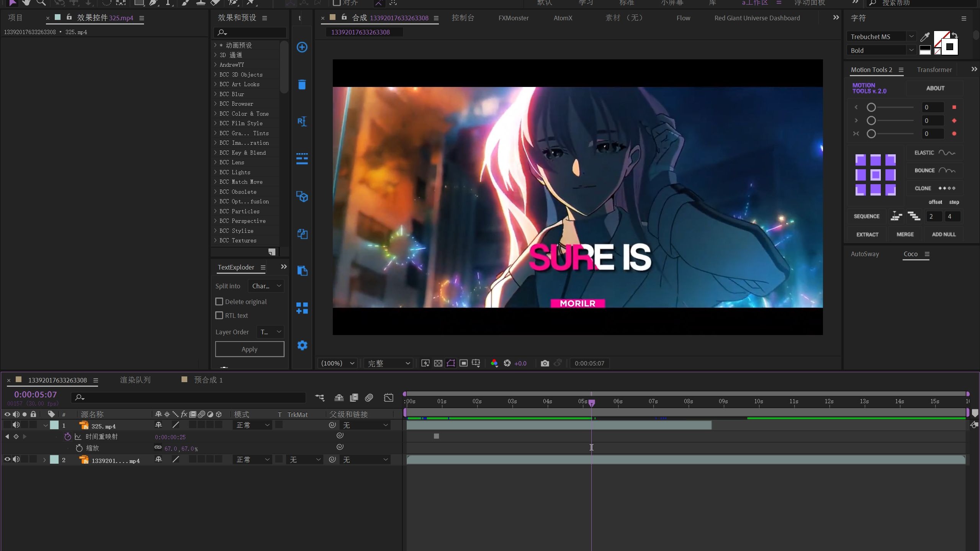Image resolution: width=980 pixels, height=551 pixels.
Task: Toggle the scale constrain proportions link
Action: pyautogui.click(x=158, y=447)
